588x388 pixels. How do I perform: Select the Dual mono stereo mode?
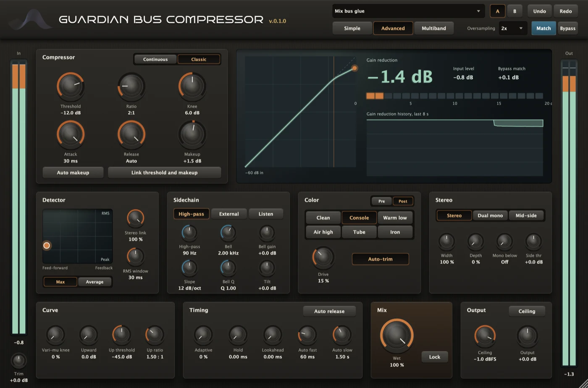490,215
